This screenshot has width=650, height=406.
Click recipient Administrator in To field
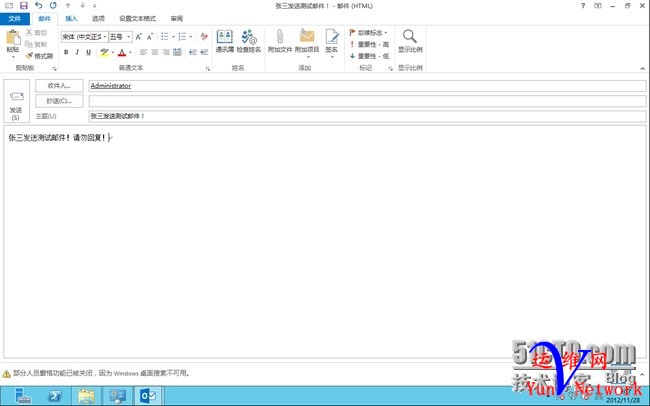pyautogui.click(x=111, y=86)
